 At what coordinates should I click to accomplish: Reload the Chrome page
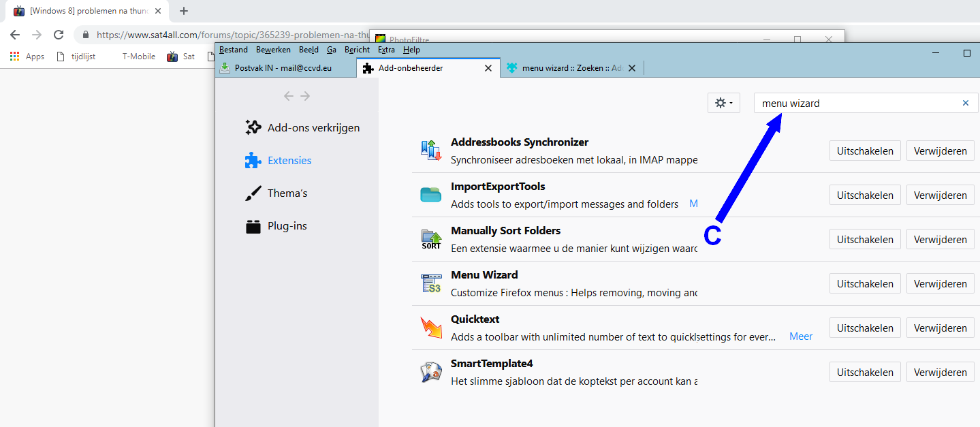[59, 35]
